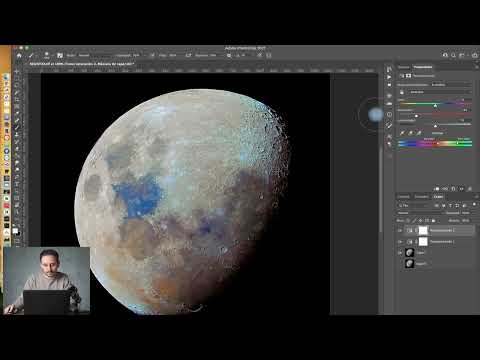The height and width of the screenshot is (360, 480).
Task: Click the Saturation slider handle
Action: [x=416, y=116]
